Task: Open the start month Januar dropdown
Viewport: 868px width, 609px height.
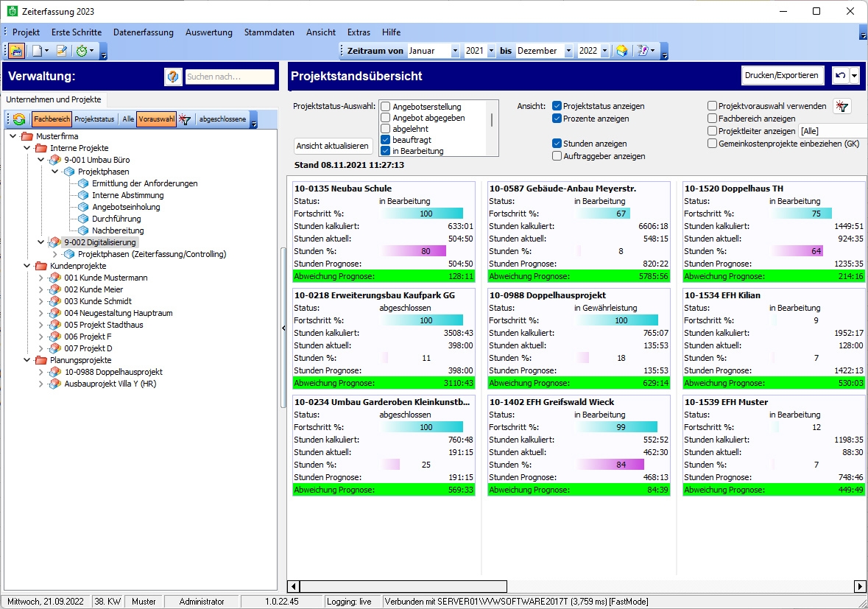Action: coord(455,51)
